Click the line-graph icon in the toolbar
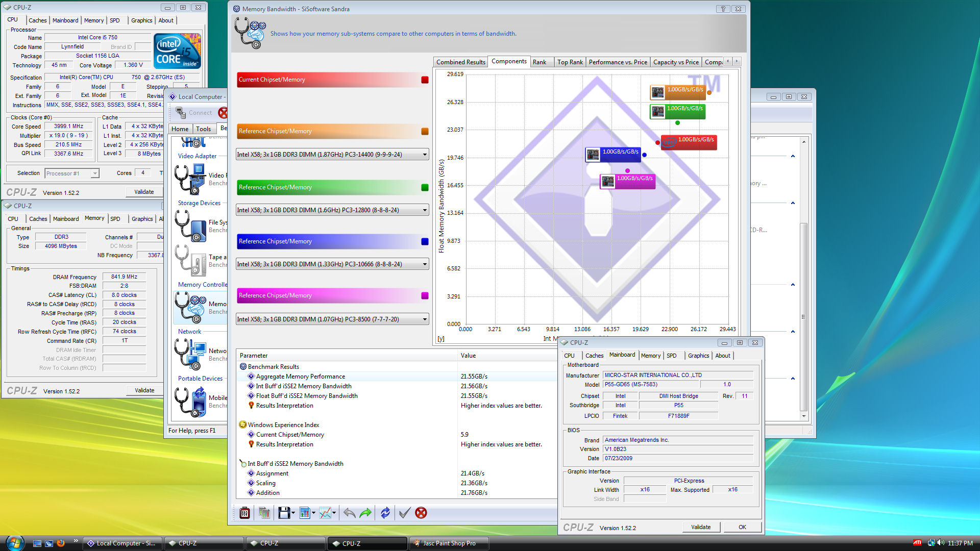The height and width of the screenshot is (551, 980). click(x=325, y=513)
